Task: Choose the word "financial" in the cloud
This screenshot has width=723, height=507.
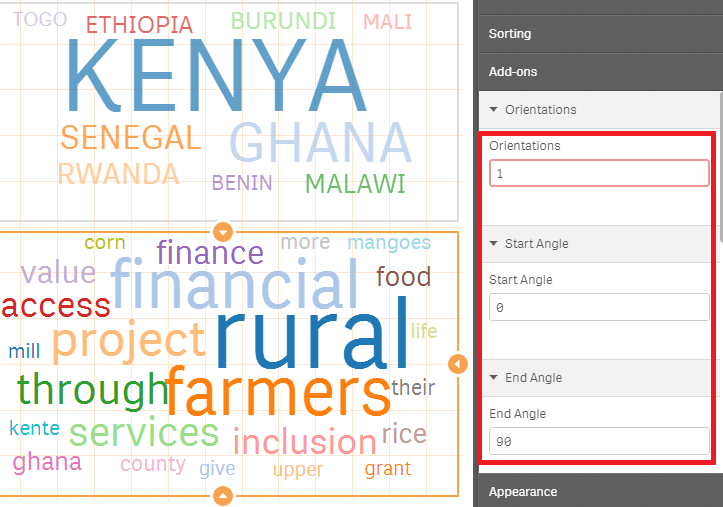Action: [x=234, y=286]
